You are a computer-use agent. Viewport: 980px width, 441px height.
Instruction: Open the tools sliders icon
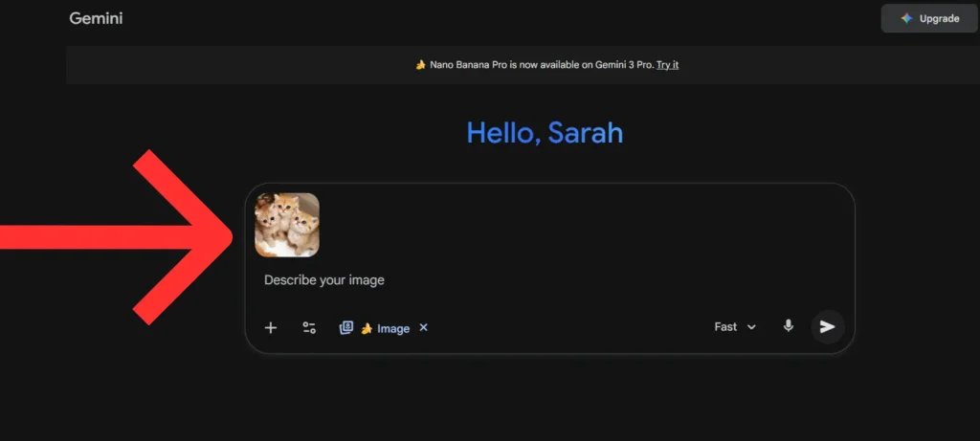309,328
